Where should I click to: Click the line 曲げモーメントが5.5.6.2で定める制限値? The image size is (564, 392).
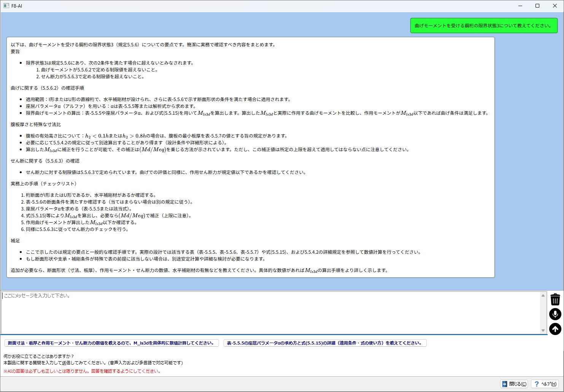click(x=100, y=70)
